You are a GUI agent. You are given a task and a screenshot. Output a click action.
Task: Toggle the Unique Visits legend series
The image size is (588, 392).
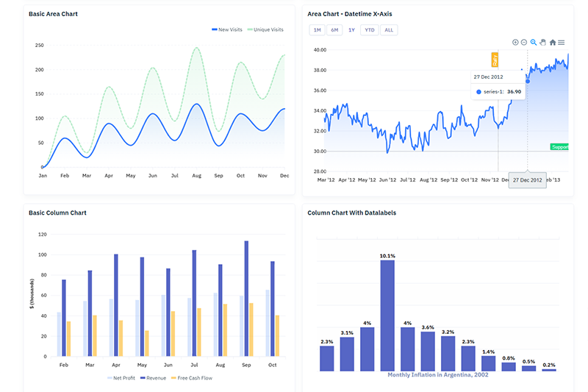point(265,29)
